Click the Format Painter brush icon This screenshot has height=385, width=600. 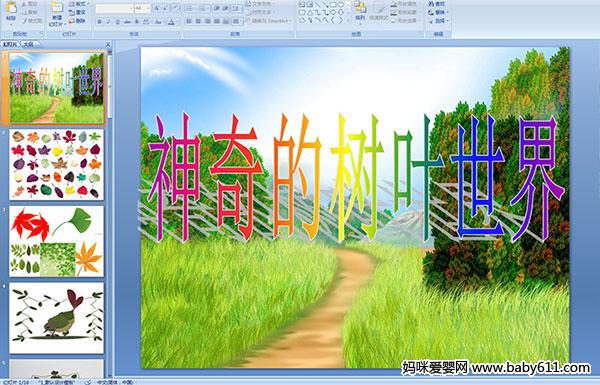click(x=25, y=21)
